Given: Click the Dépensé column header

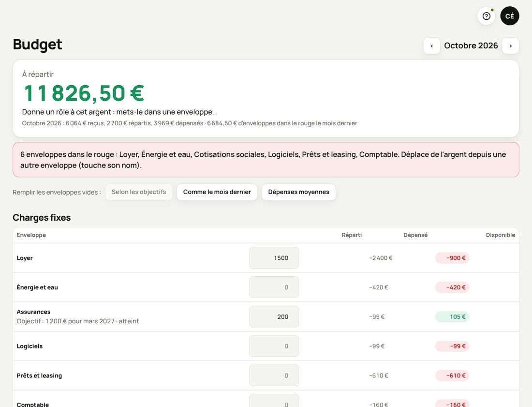Looking at the screenshot, I should tap(415, 235).
